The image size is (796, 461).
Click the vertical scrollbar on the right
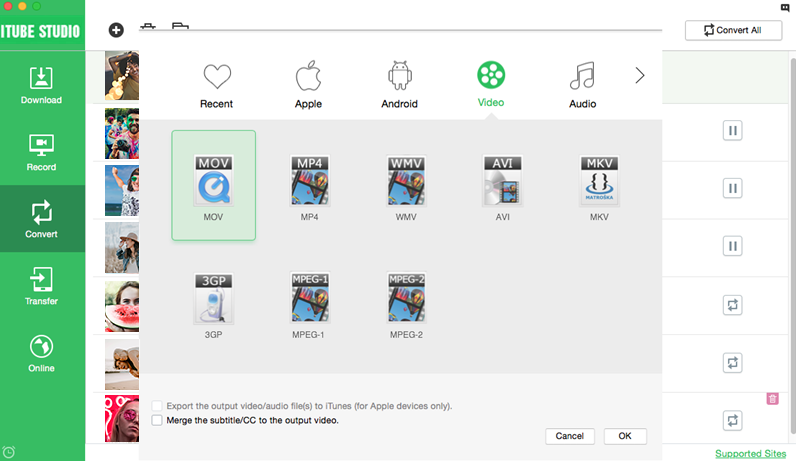tap(792, 244)
